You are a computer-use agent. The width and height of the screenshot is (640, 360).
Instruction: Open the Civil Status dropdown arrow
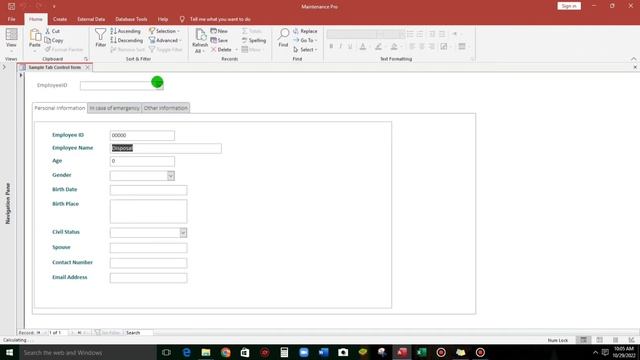tap(183, 233)
